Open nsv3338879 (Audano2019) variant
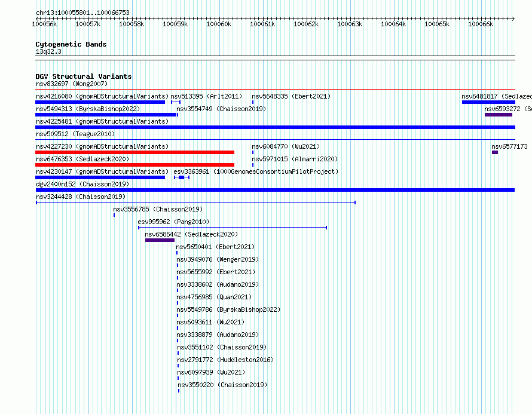 click(218, 335)
